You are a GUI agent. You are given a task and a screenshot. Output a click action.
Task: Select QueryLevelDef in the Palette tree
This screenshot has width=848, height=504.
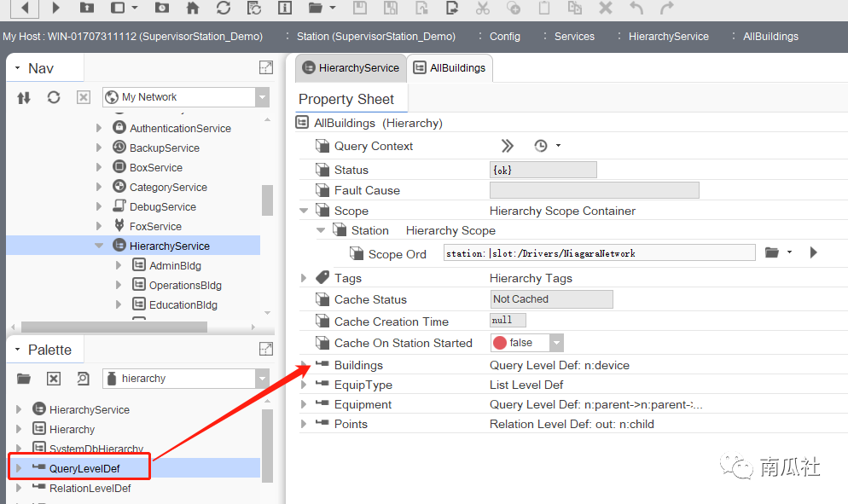pyautogui.click(x=84, y=467)
